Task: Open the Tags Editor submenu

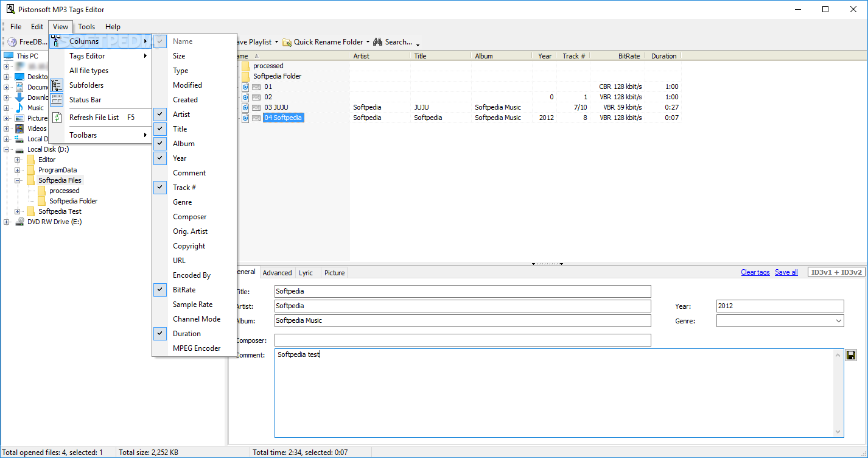Action: [x=100, y=56]
